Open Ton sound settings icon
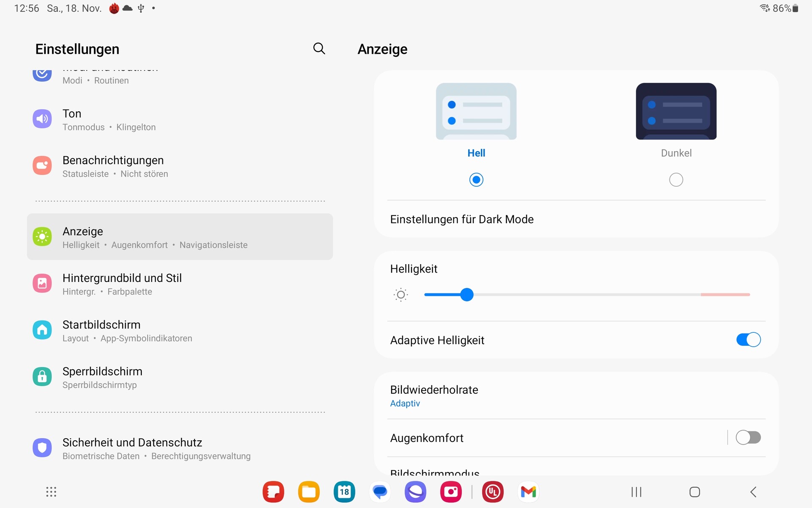 tap(42, 119)
